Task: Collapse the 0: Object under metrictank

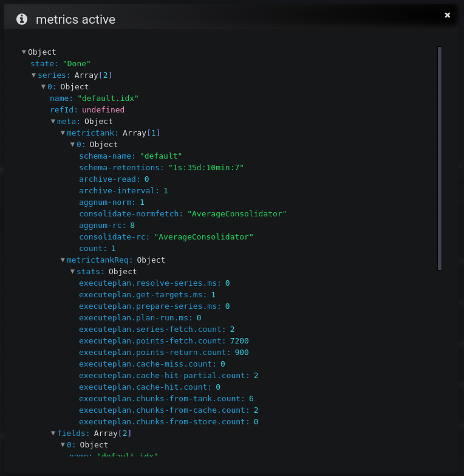Action: [x=73, y=145]
